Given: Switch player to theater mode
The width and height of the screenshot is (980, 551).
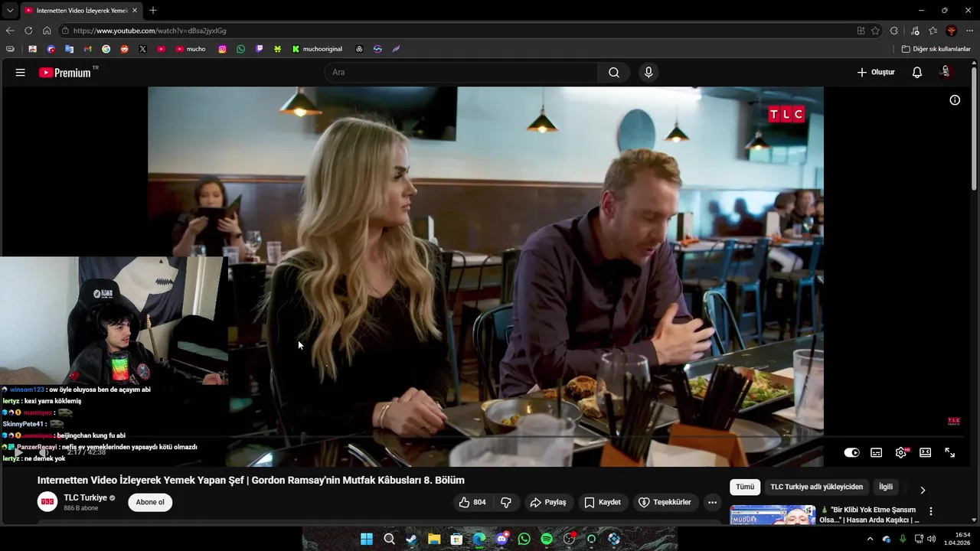Looking at the screenshot, I should pos(926,452).
